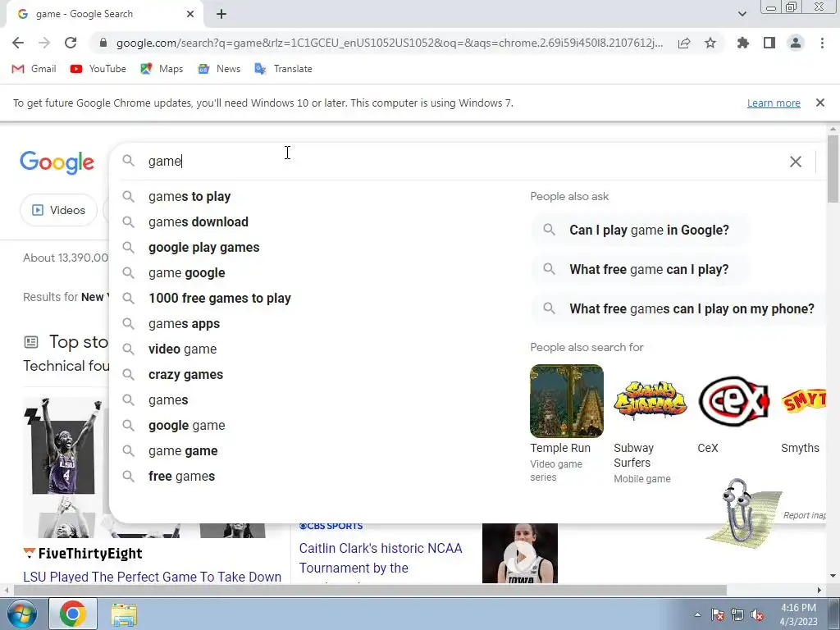Screen dimensions: 840x630
Task: Select the Videos filter chip
Action: (58, 210)
